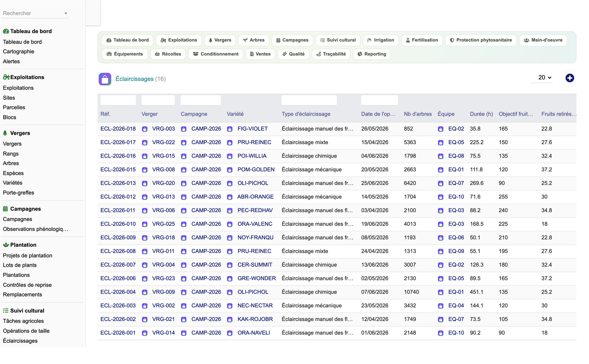Open record ECL-2026-018 link

click(118, 129)
